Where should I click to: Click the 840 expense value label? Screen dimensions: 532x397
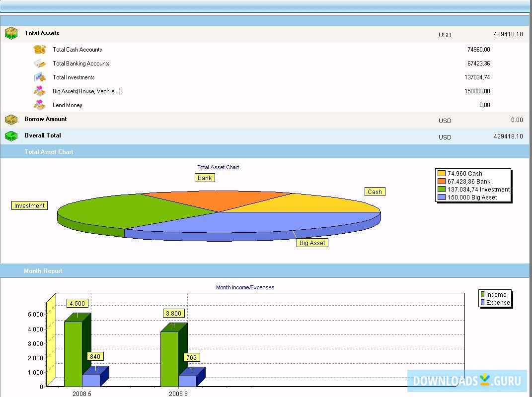click(95, 356)
